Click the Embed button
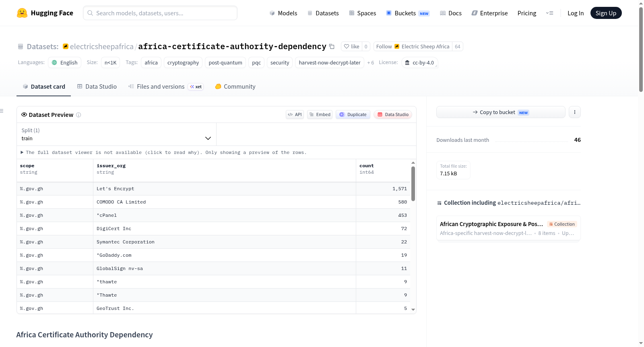This screenshot has width=644, height=347. [320, 114]
